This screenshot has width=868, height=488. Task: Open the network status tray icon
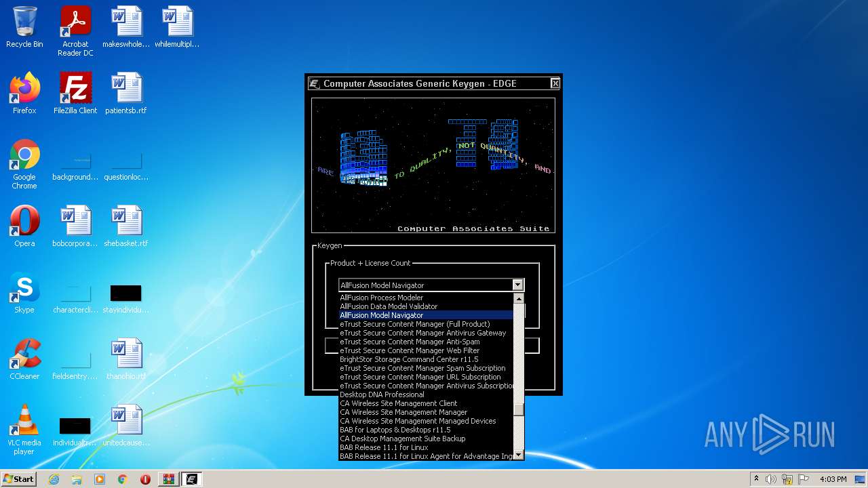[x=787, y=479]
